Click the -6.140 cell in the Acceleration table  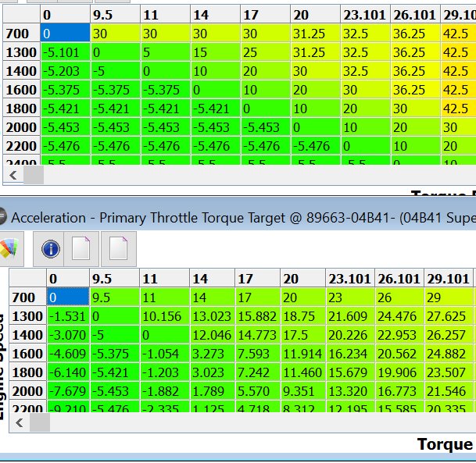(68, 372)
